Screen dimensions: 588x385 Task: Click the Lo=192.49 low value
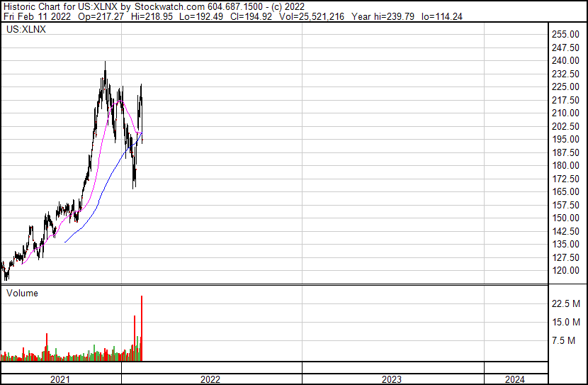click(x=201, y=16)
